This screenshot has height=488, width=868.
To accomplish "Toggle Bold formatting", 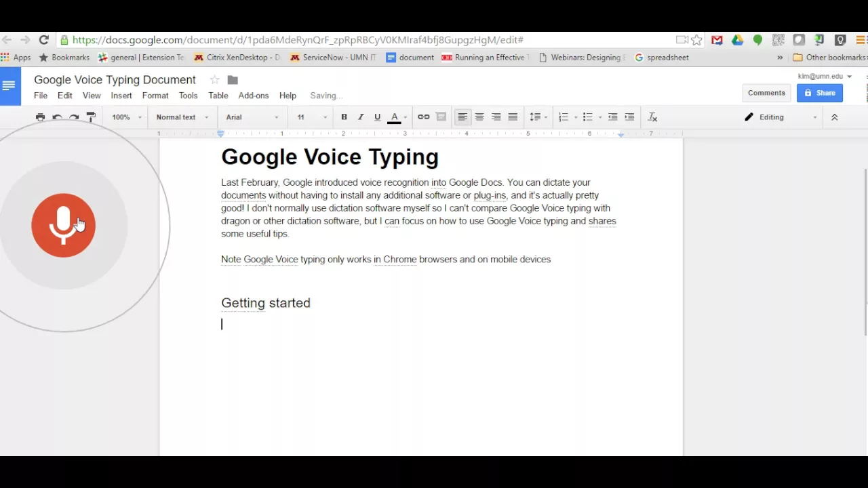I will pos(344,117).
